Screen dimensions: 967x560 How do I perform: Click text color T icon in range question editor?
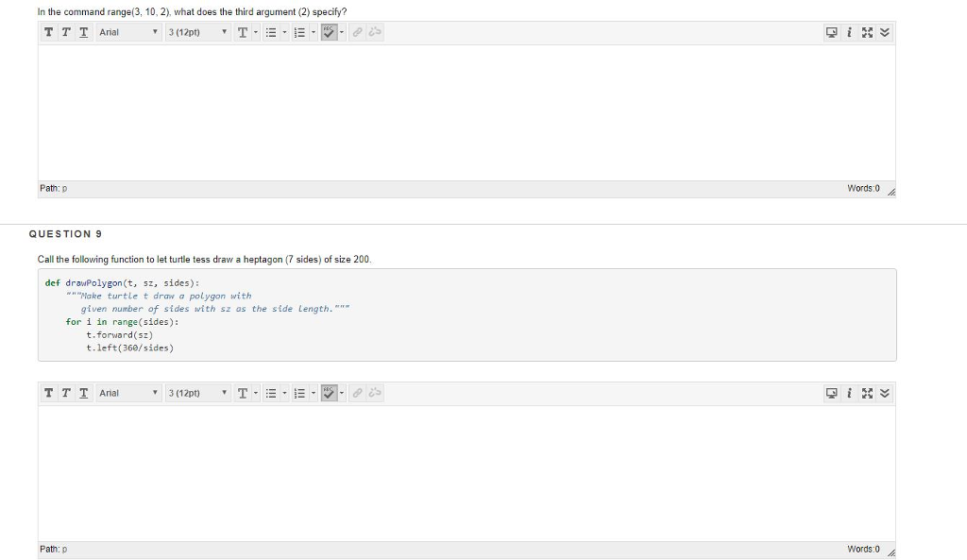coord(243,32)
